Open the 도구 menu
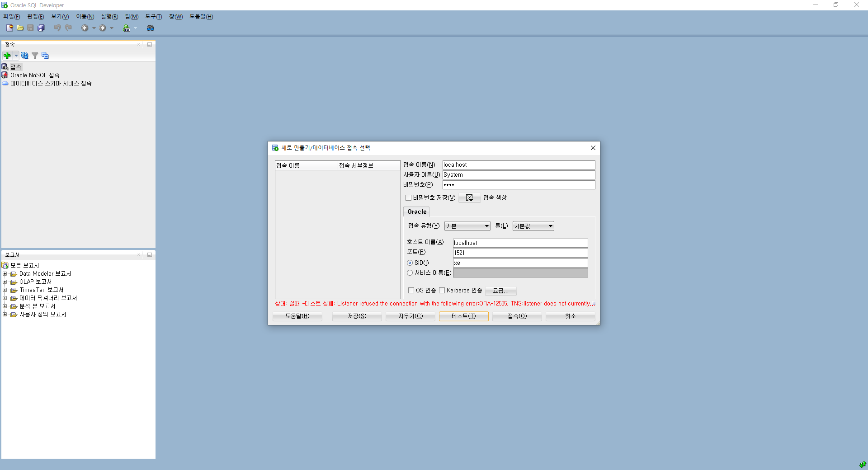This screenshot has width=868, height=470. coord(153,16)
